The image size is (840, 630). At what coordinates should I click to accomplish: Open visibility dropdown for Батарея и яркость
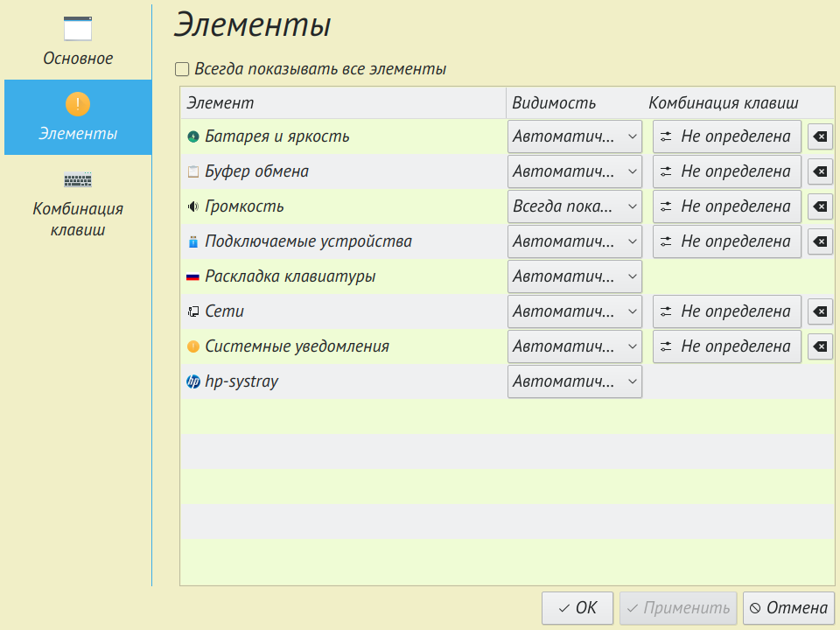click(x=575, y=136)
